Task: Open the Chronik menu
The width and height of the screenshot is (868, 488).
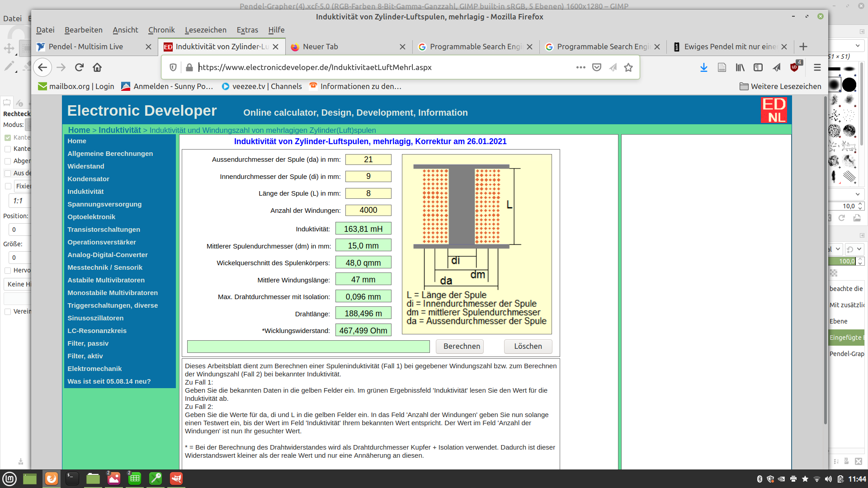Action: pos(161,30)
